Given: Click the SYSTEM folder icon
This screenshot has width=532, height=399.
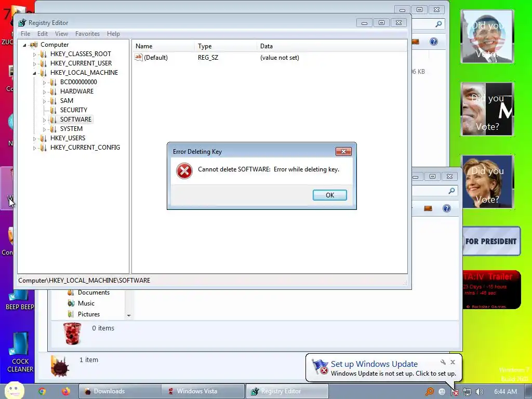Looking at the screenshot, I should pyautogui.click(x=53, y=129).
